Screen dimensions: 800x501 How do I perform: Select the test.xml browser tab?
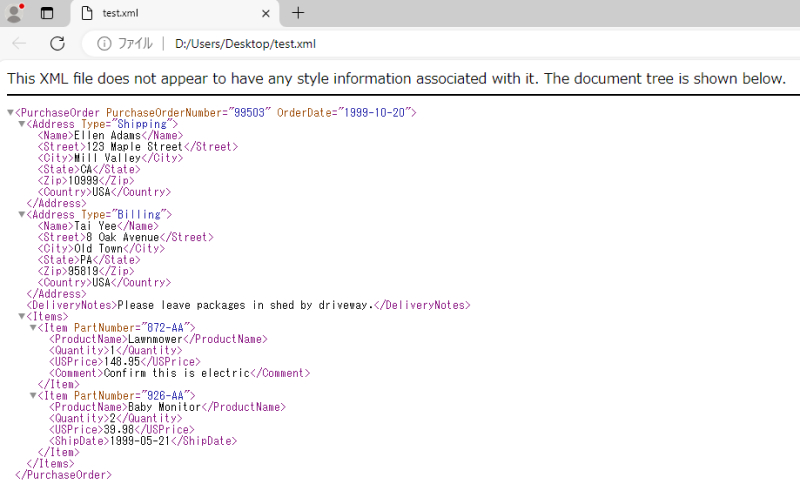[x=160, y=14]
